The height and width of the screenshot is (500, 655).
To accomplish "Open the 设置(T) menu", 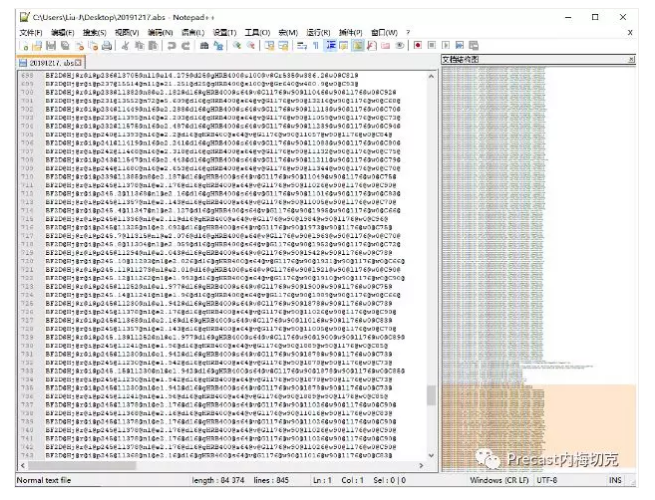I will tap(225, 33).
